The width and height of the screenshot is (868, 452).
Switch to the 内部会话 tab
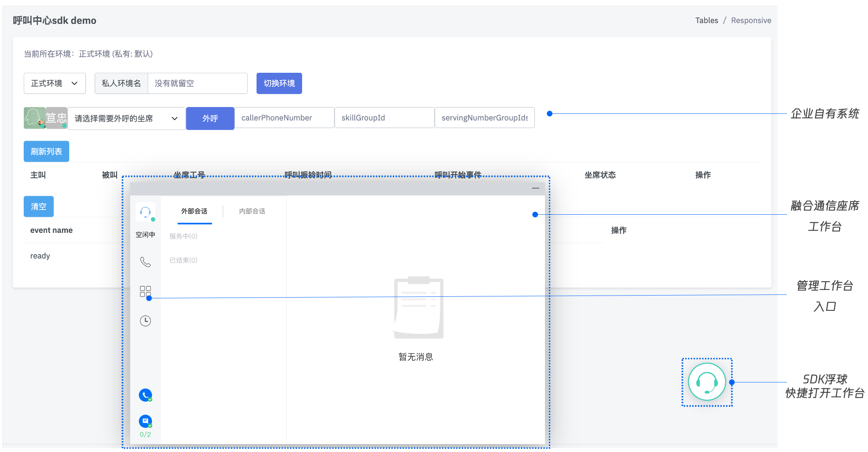click(252, 211)
